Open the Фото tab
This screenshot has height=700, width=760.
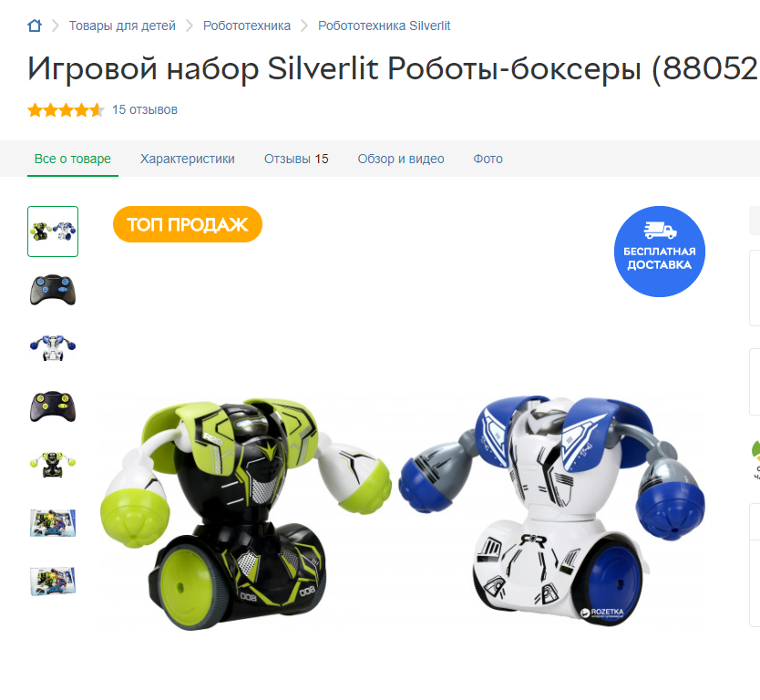coord(488,159)
